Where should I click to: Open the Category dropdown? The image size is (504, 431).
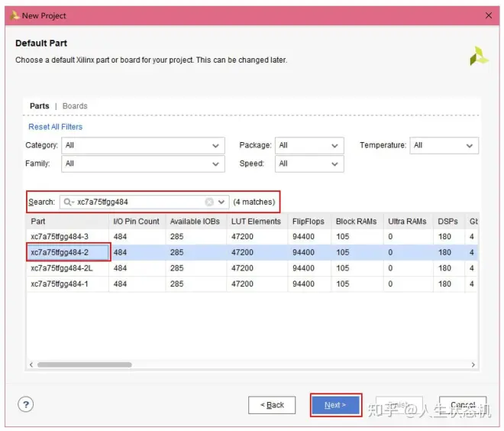click(x=143, y=145)
